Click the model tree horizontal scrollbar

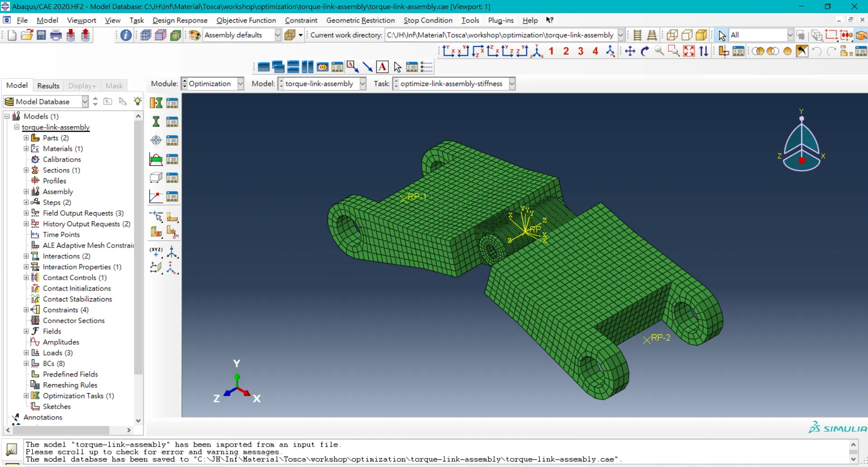point(61,430)
